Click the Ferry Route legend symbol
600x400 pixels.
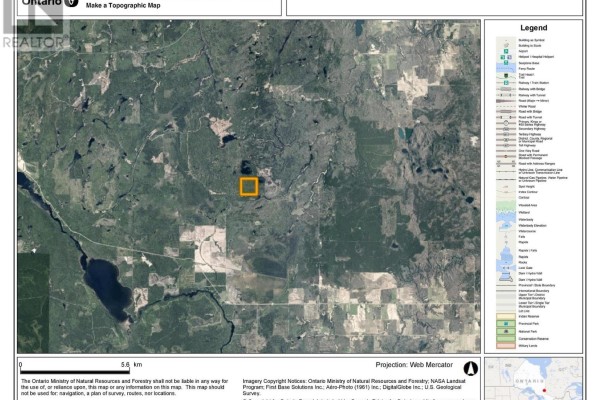point(506,69)
